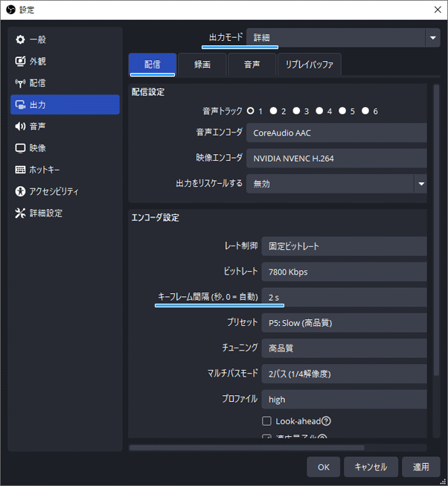Open the 音声エンコーダ CoreAudio AAC dropdown
This screenshot has width=448, height=486.
(x=336, y=132)
